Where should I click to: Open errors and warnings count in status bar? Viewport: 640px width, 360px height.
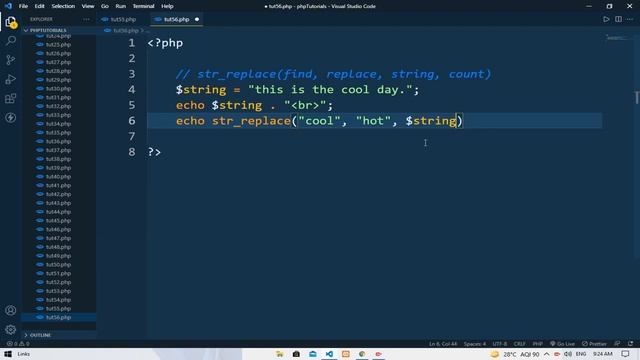click(18, 344)
